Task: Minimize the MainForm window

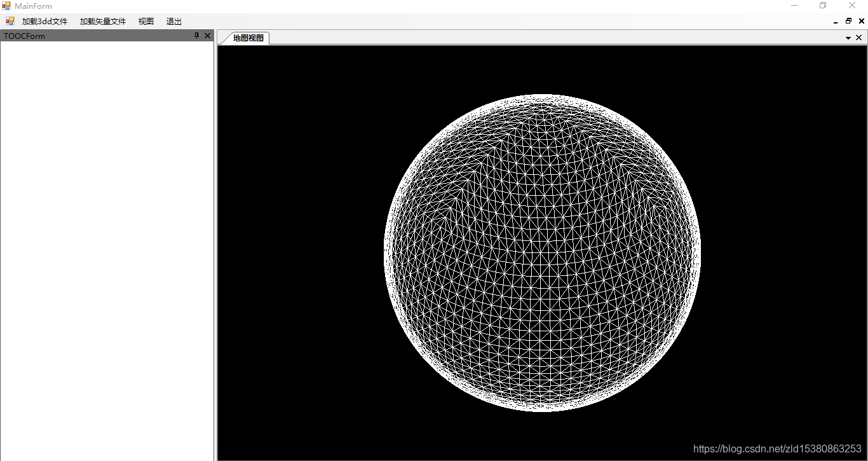Action: click(794, 6)
